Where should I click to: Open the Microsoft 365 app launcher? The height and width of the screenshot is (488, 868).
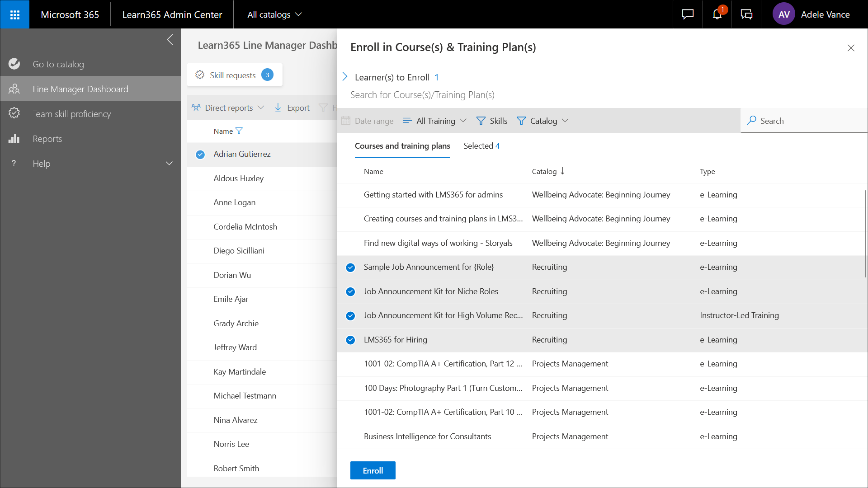click(15, 14)
